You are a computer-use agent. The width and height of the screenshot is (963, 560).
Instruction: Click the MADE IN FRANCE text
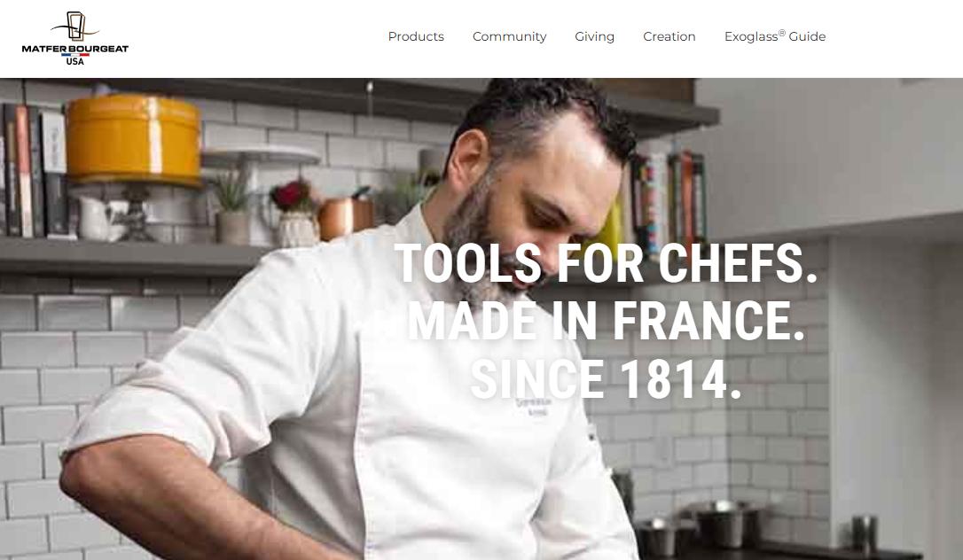coord(606,320)
